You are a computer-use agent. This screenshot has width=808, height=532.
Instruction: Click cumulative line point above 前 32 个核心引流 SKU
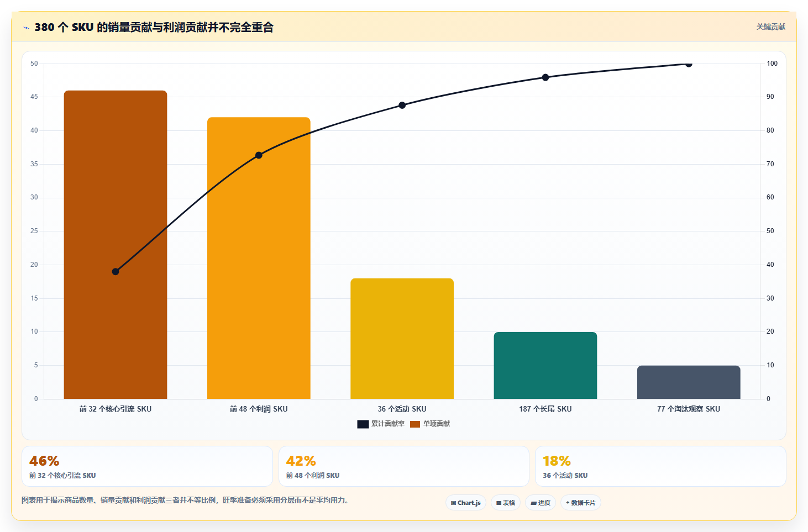coord(116,271)
